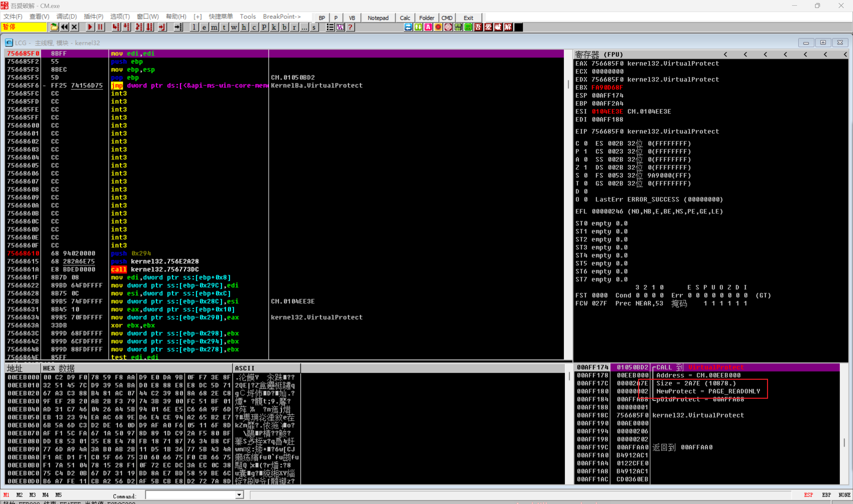The height and width of the screenshot is (504, 853).
Task: Open the Tools menu
Action: coord(248,16)
